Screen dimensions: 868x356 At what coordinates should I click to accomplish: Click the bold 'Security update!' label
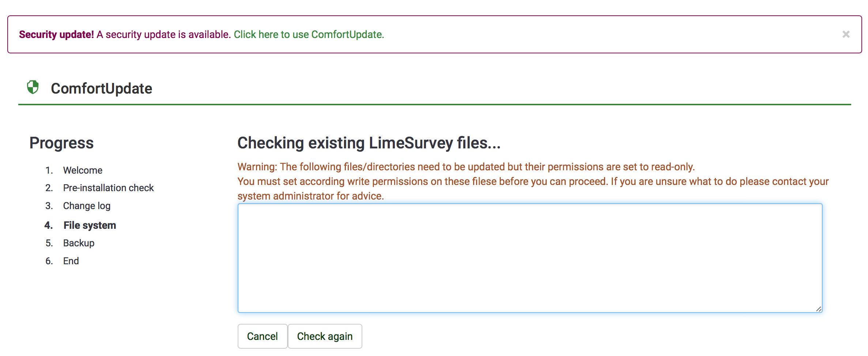[56, 34]
